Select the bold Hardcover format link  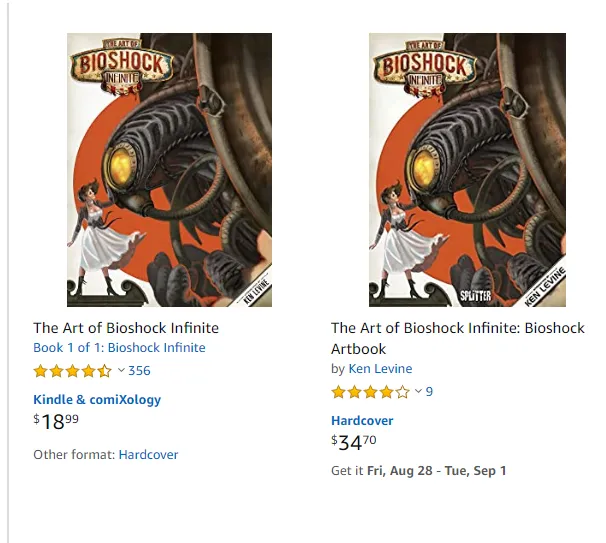tap(362, 420)
